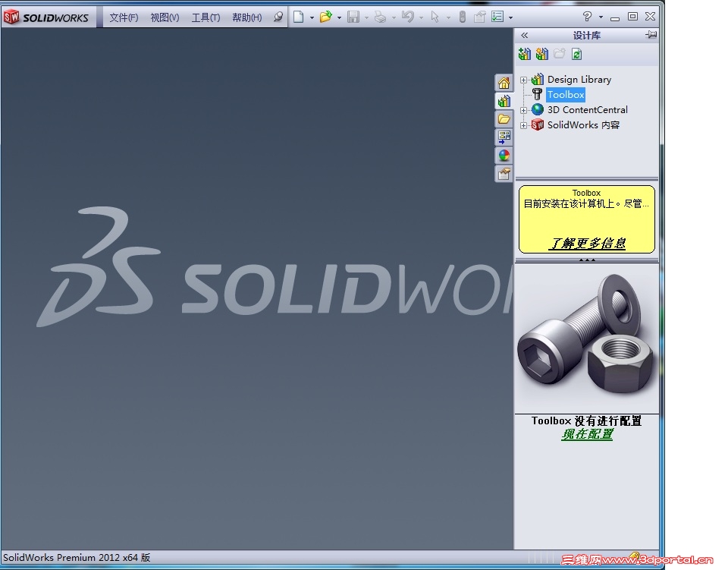The height and width of the screenshot is (570, 728).
Task: Select the SolidWorks Resources home icon
Action: [504, 82]
